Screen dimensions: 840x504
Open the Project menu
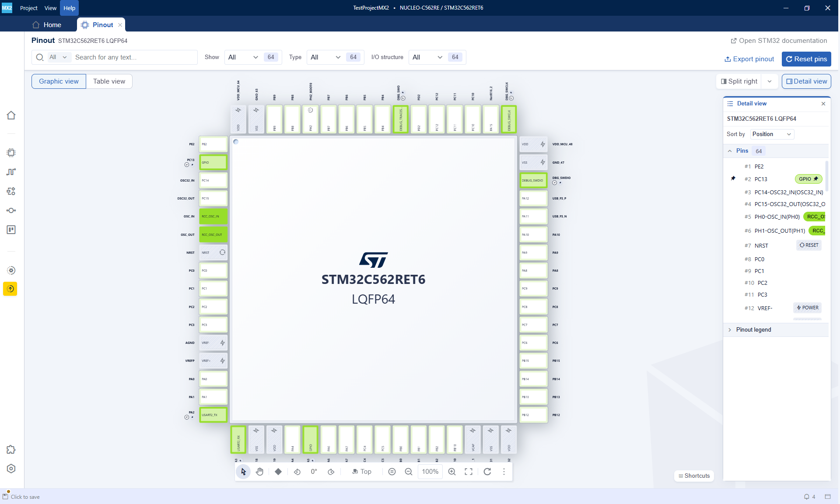tap(28, 8)
